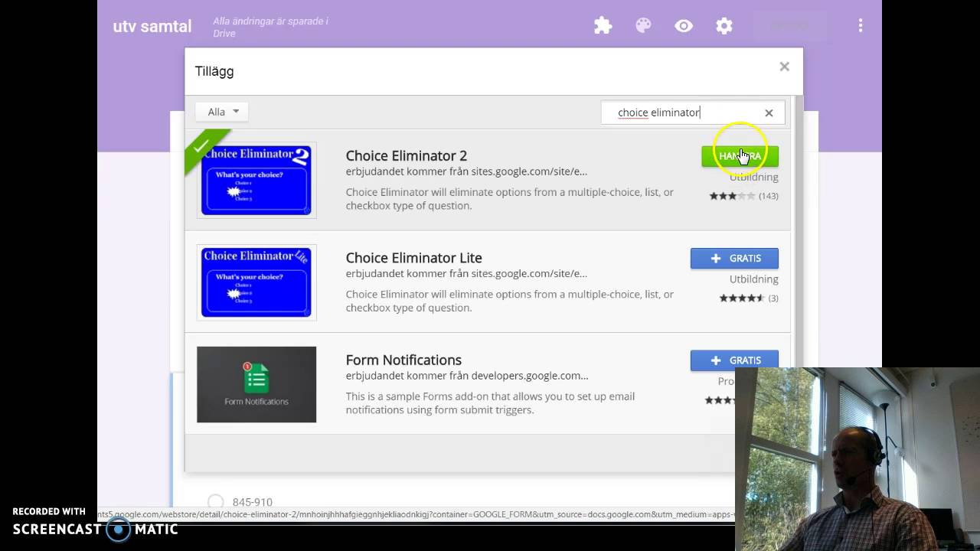Open the color palette theme icon
The width and height of the screenshot is (980, 551).
(643, 26)
